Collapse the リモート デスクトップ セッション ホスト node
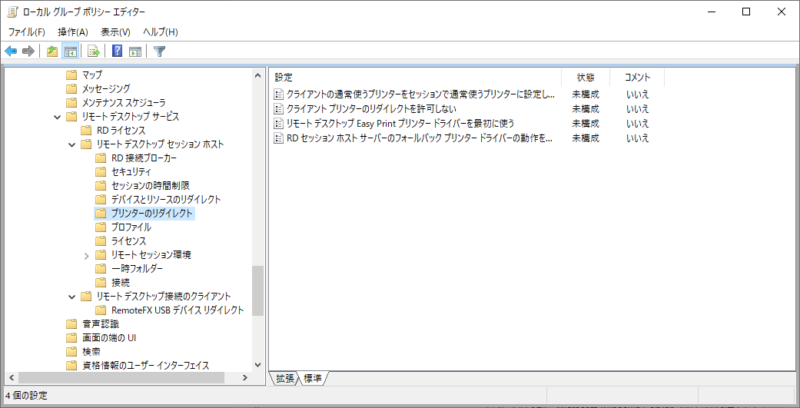 tap(71, 144)
